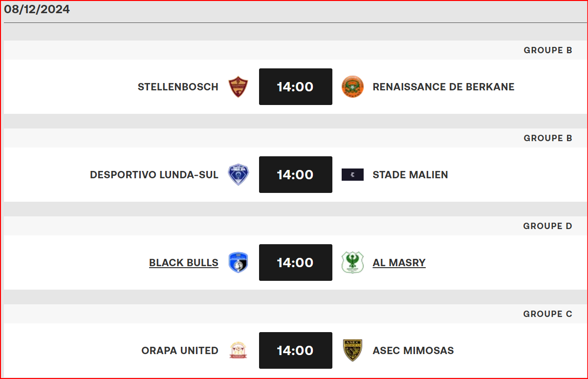Click the Stellenbosch club crest
Image resolution: width=588 pixels, height=379 pixels.
tap(238, 86)
